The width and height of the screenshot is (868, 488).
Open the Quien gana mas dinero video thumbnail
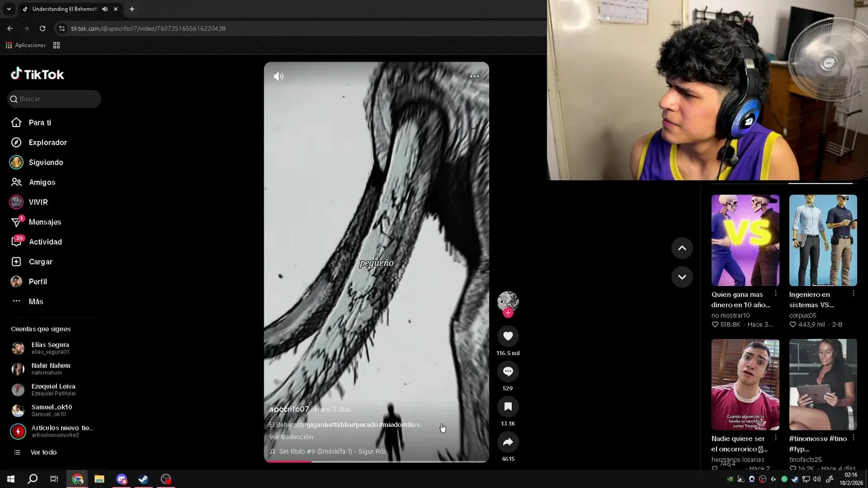point(745,241)
